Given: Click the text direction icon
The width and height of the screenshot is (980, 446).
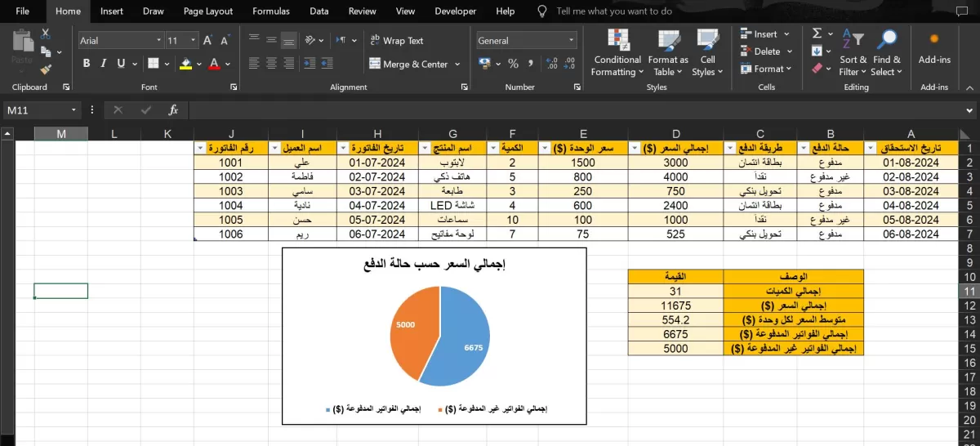Looking at the screenshot, I should (342, 39).
